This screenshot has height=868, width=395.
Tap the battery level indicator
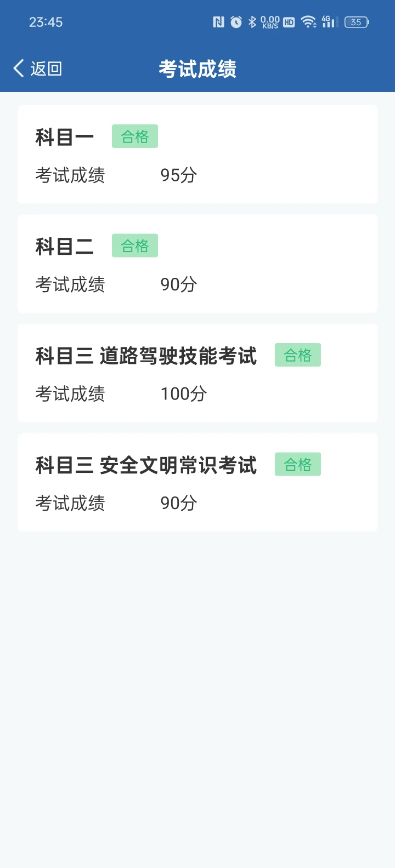(357, 22)
